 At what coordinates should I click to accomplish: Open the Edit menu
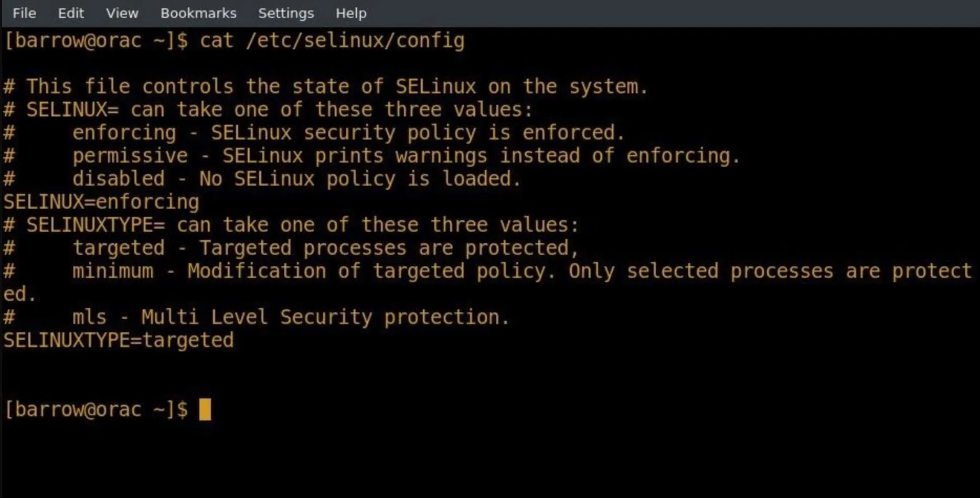click(x=71, y=13)
